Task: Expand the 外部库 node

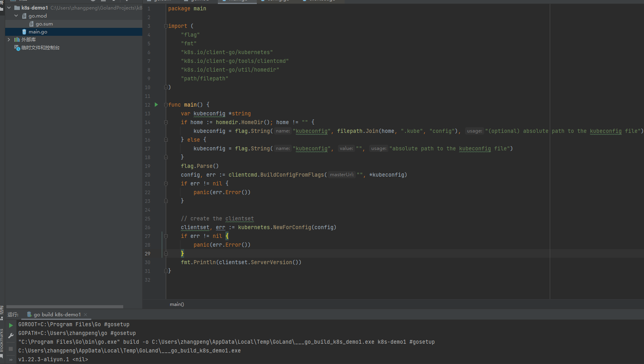Action: tap(9, 39)
